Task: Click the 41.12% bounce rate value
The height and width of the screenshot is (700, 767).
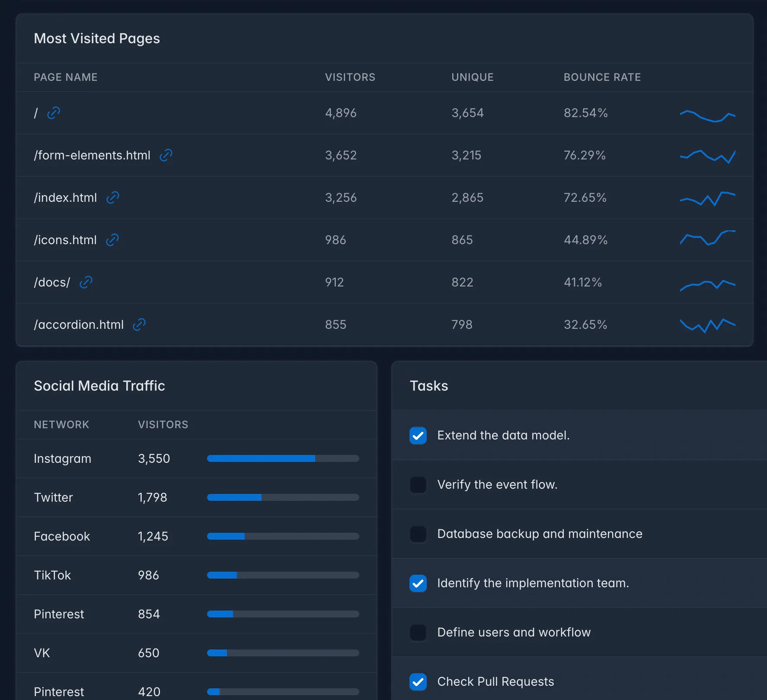Action: click(x=583, y=282)
